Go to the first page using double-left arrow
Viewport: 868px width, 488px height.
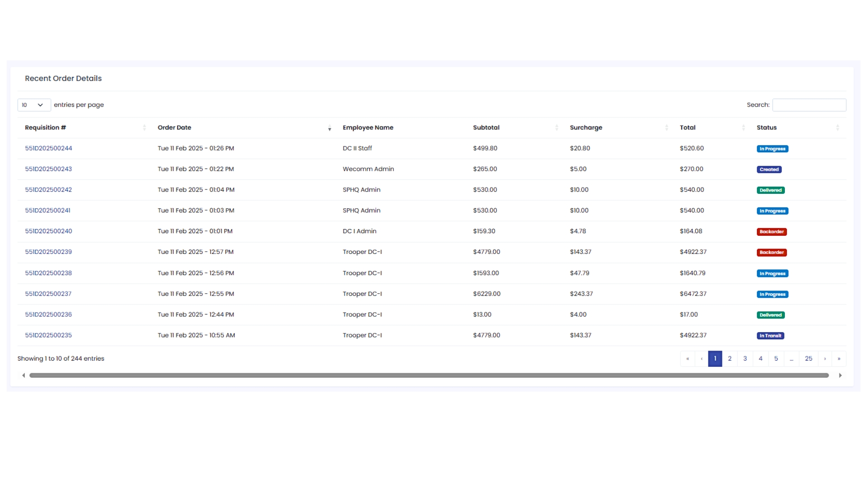[688, 358]
